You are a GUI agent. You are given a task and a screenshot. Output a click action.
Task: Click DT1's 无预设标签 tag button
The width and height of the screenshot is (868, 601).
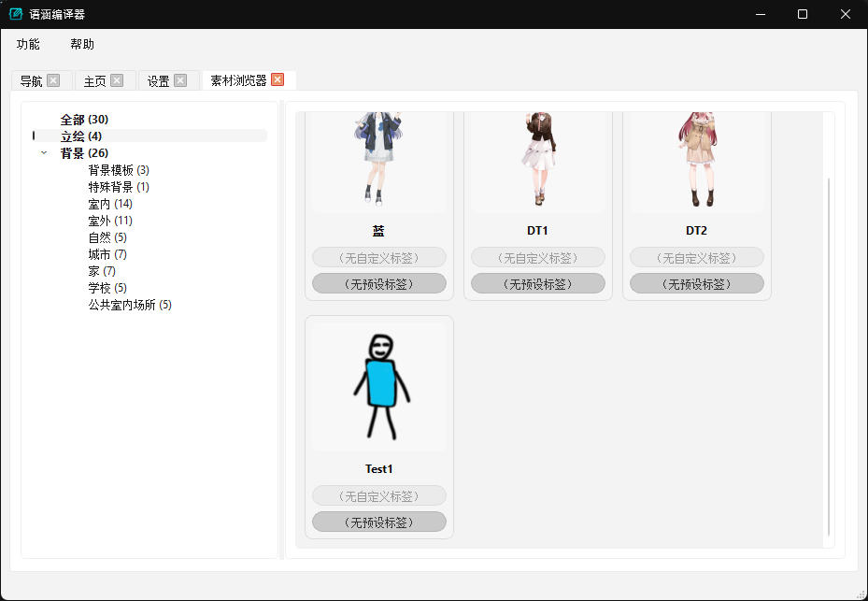click(538, 283)
